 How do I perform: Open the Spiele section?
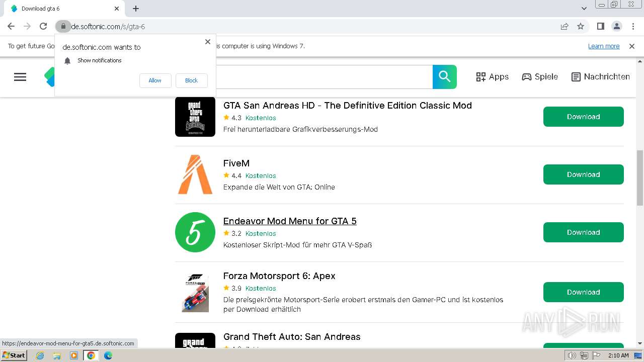[x=540, y=77]
